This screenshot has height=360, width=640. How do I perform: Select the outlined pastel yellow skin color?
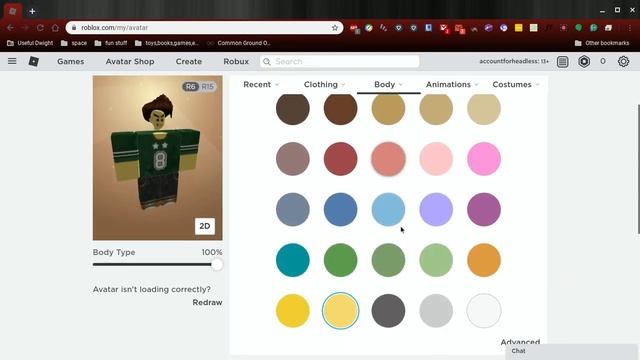coord(340,311)
